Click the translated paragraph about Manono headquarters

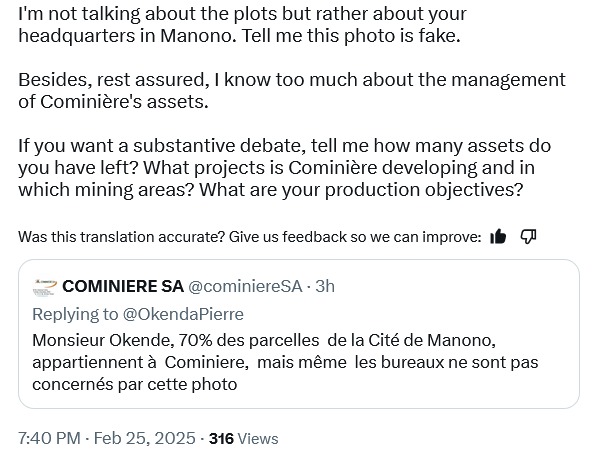click(242, 24)
